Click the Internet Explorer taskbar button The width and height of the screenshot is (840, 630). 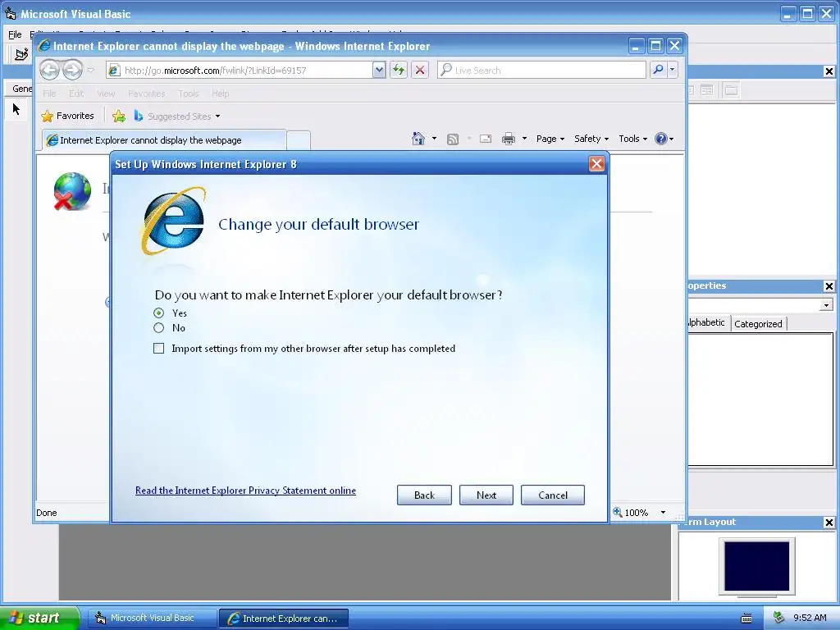tap(283, 619)
